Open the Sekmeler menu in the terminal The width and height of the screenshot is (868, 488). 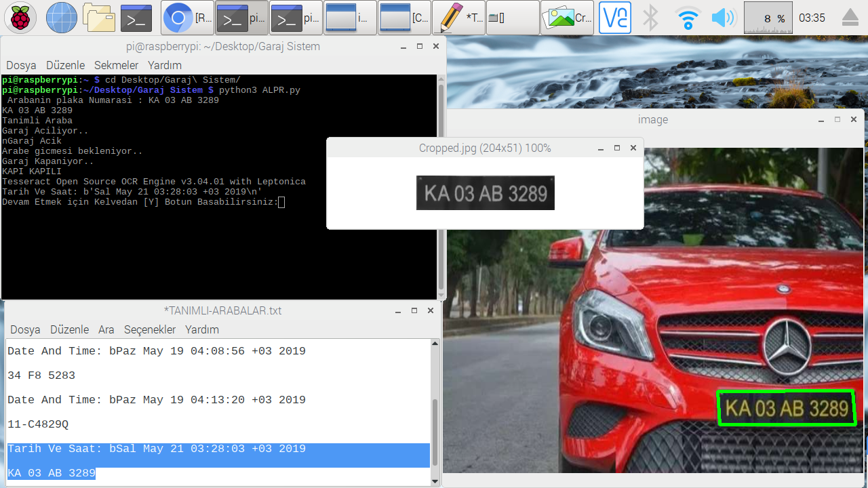(115, 65)
